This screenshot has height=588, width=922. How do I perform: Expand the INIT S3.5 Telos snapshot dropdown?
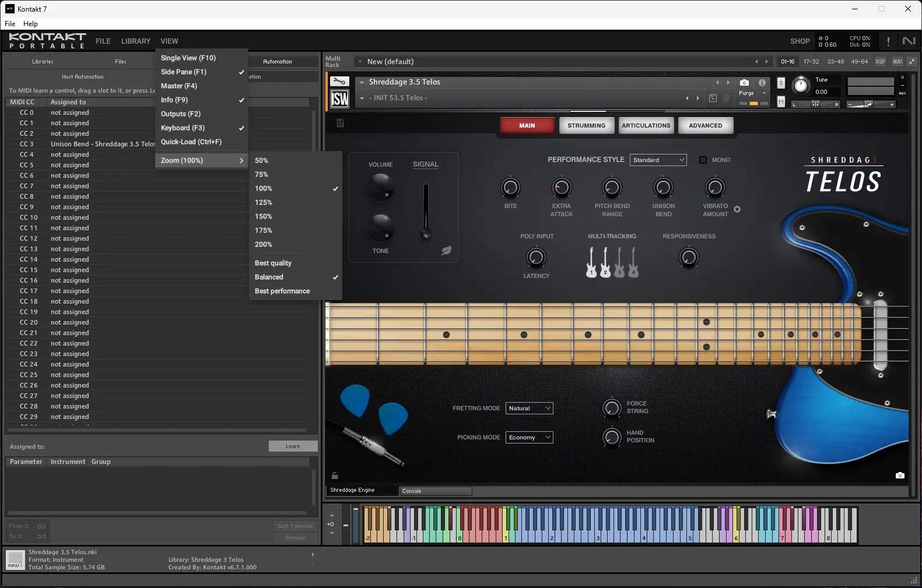click(362, 98)
